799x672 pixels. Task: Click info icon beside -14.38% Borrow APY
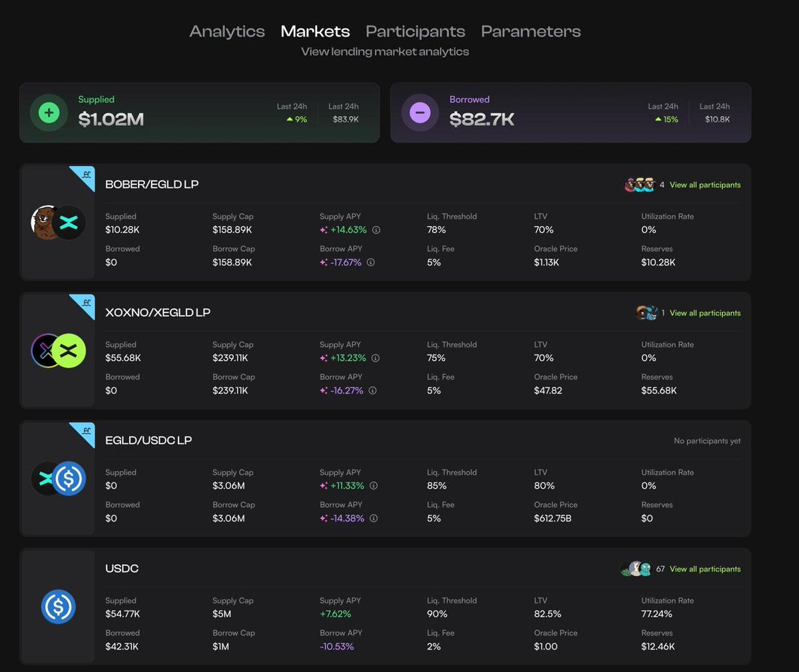click(x=374, y=518)
